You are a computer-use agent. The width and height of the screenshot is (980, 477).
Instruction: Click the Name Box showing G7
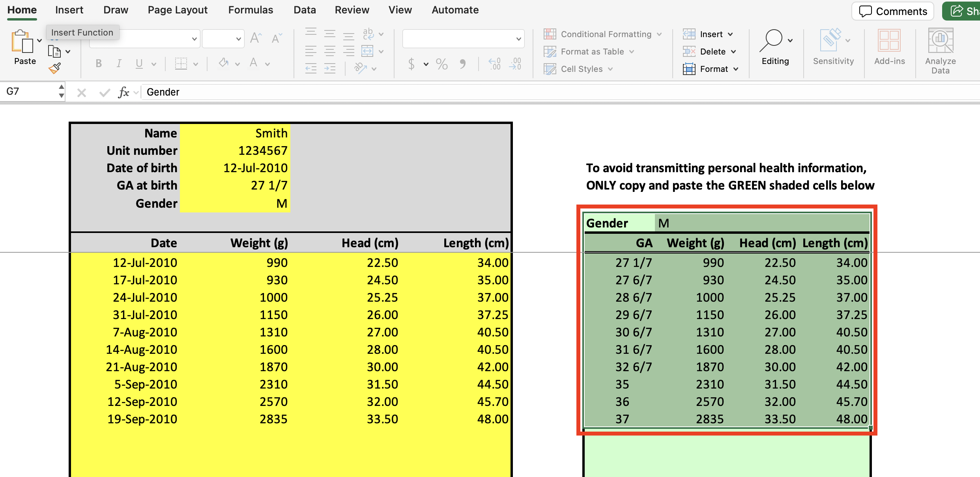(30, 92)
